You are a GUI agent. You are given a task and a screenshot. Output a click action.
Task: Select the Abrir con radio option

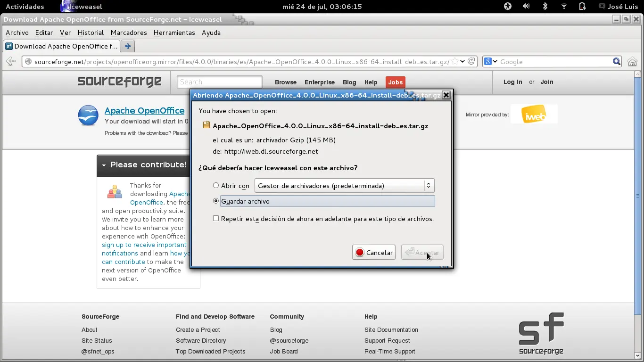coord(216,185)
